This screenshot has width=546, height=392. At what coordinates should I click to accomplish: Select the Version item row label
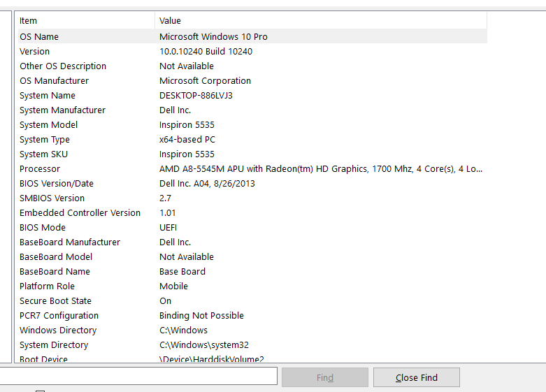pos(34,51)
